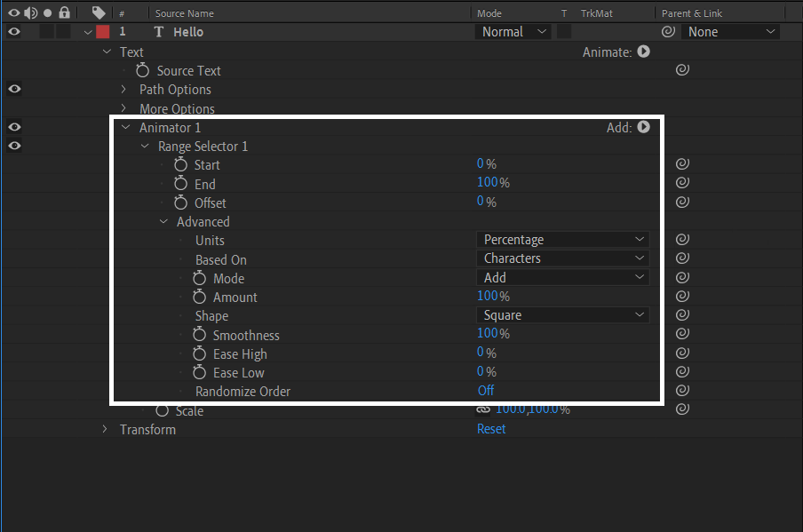Click the Animate button next to Text
The image size is (803, 532).
click(643, 52)
